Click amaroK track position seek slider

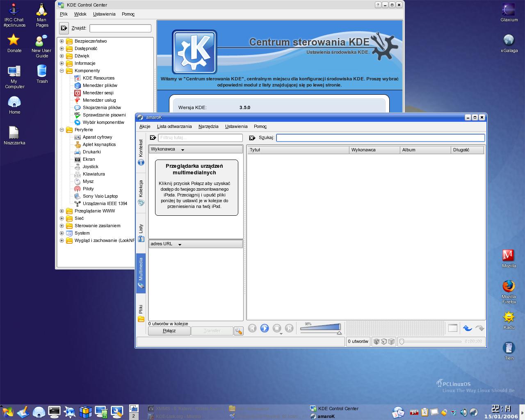[431, 341]
